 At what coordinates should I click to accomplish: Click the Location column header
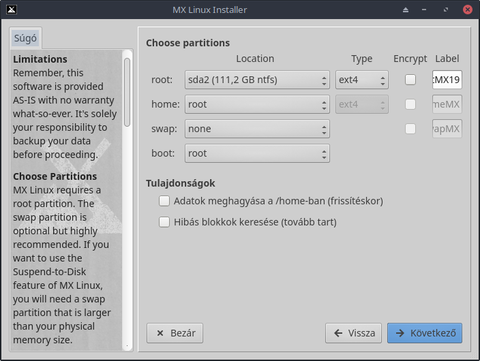[x=255, y=59]
